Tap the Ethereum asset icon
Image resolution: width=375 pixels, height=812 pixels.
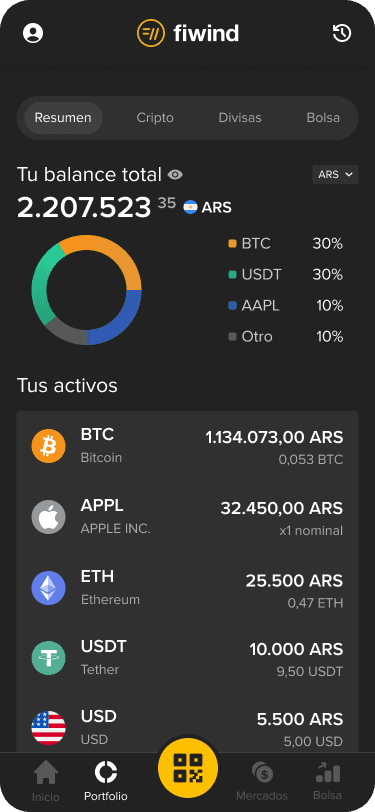(49, 588)
